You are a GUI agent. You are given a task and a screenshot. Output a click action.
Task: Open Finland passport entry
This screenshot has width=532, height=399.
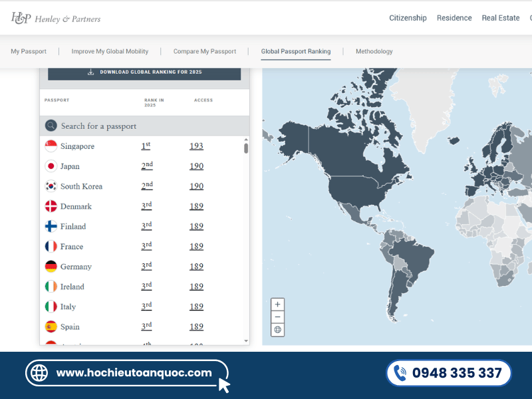[73, 226]
